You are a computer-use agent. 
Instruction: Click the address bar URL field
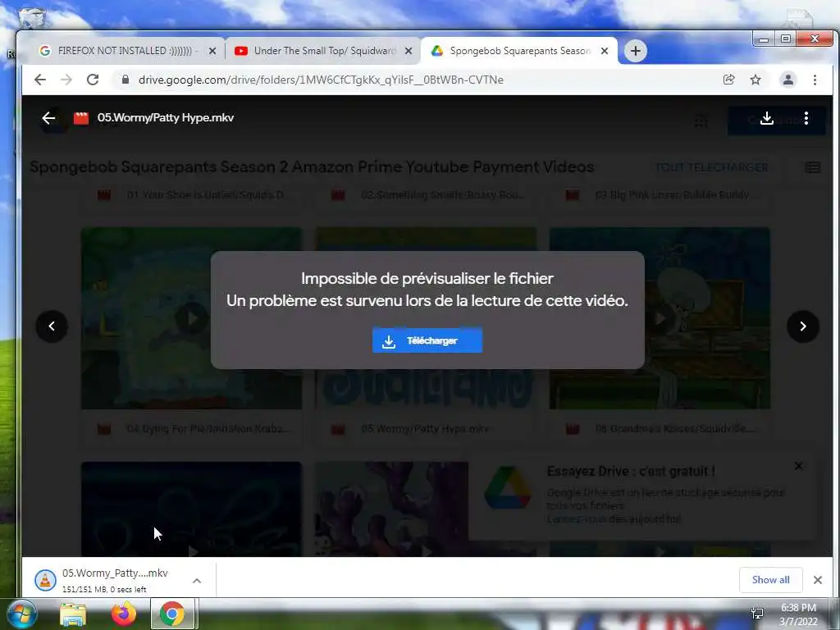pos(418,80)
